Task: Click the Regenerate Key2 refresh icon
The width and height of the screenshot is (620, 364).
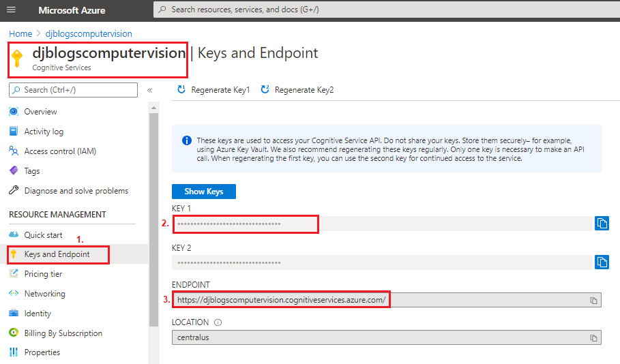Action: 265,90
